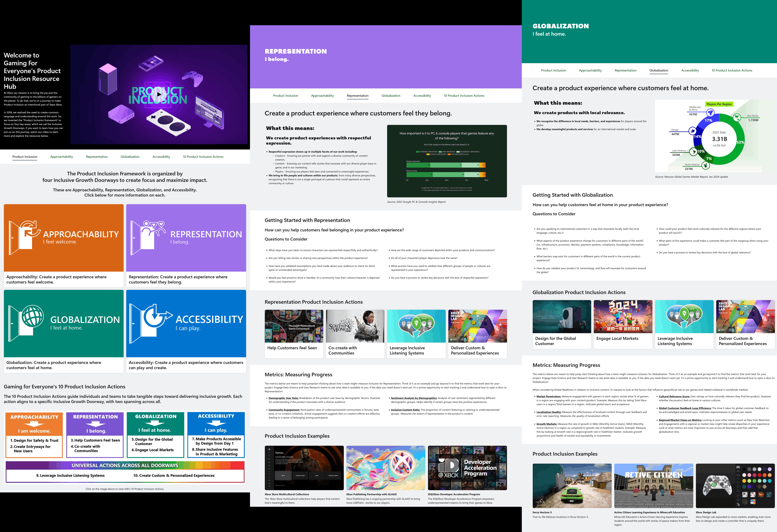This screenshot has height=532, width=777.
Task: Click the "Inclusive Content Ratio:" underlined text
Action: (406, 410)
